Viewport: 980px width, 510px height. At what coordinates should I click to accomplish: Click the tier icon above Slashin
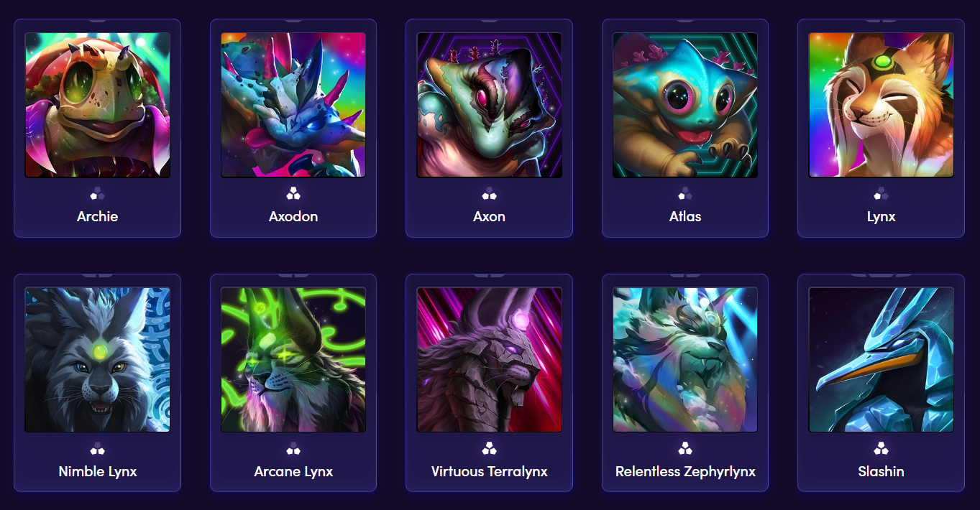[881, 449]
